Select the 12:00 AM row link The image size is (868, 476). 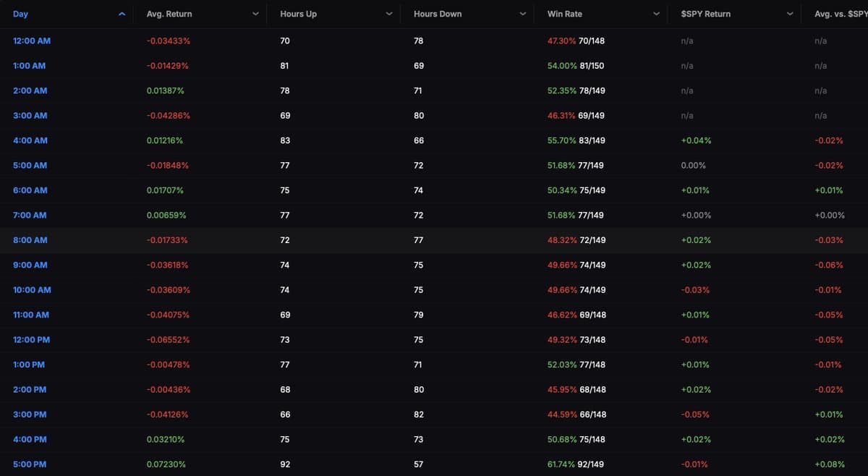(x=31, y=41)
